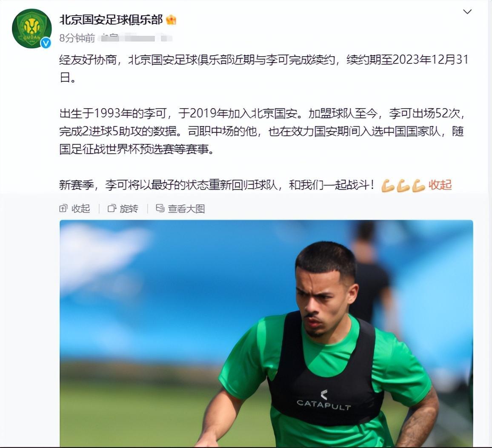492x448 pixels.
Task: Click the training photo of the player
Action: [266, 333]
